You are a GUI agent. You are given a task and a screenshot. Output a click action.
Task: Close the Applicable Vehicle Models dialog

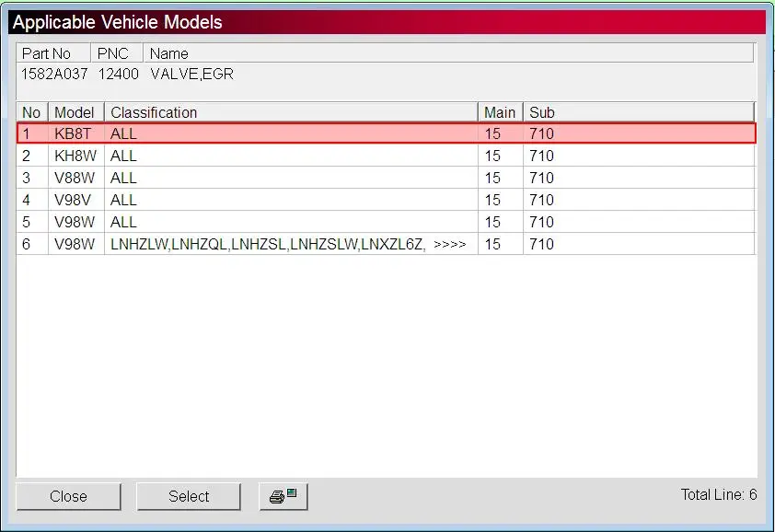[x=68, y=496]
